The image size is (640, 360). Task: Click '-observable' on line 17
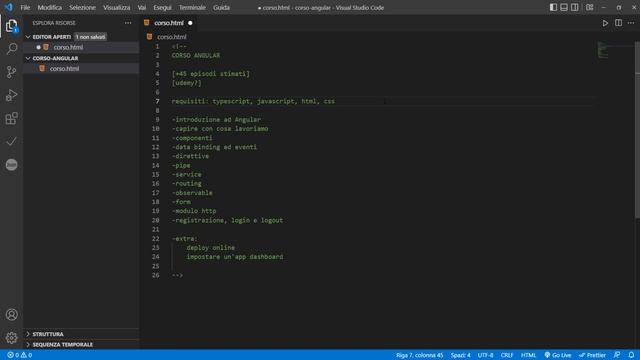[x=192, y=193]
